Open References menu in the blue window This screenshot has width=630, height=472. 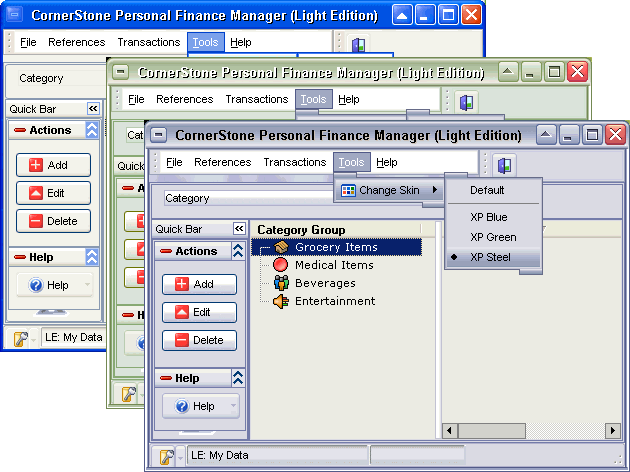[x=76, y=42]
